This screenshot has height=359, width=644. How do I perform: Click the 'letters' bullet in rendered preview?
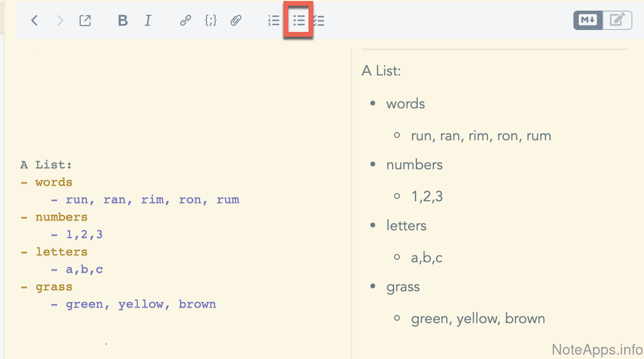click(406, 226)
